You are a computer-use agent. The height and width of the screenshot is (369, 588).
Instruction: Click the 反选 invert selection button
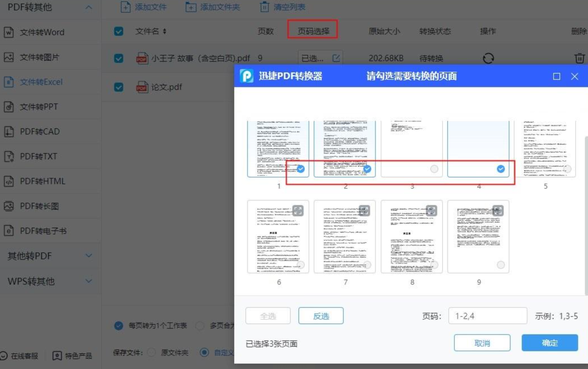(x=321, y=316)
